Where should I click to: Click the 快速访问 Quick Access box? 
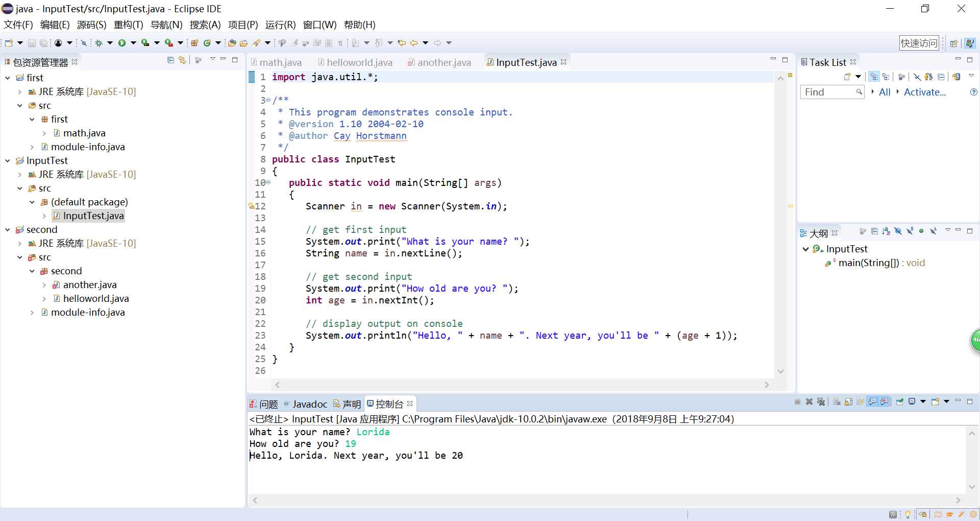[919, 43]
